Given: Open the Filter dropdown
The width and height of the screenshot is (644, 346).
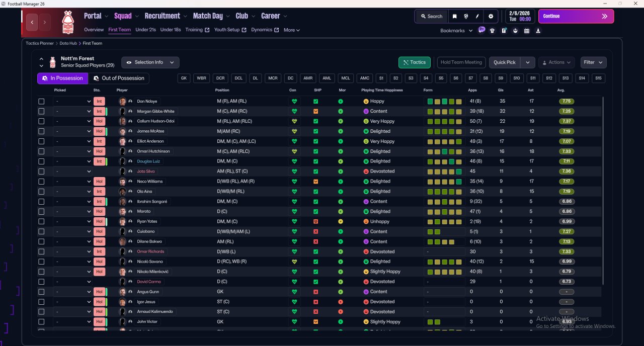Looking at the screenshot, I should pyautogui.click(x=593, y=62).
